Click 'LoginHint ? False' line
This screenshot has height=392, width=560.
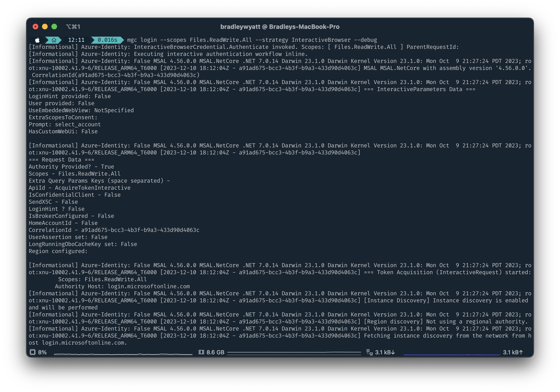point(57,209)
